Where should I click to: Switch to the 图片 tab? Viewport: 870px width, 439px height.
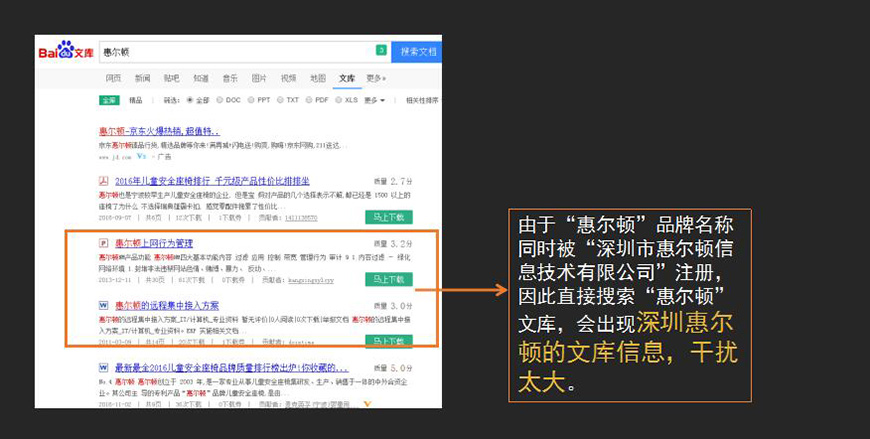[x=259, y=78]
